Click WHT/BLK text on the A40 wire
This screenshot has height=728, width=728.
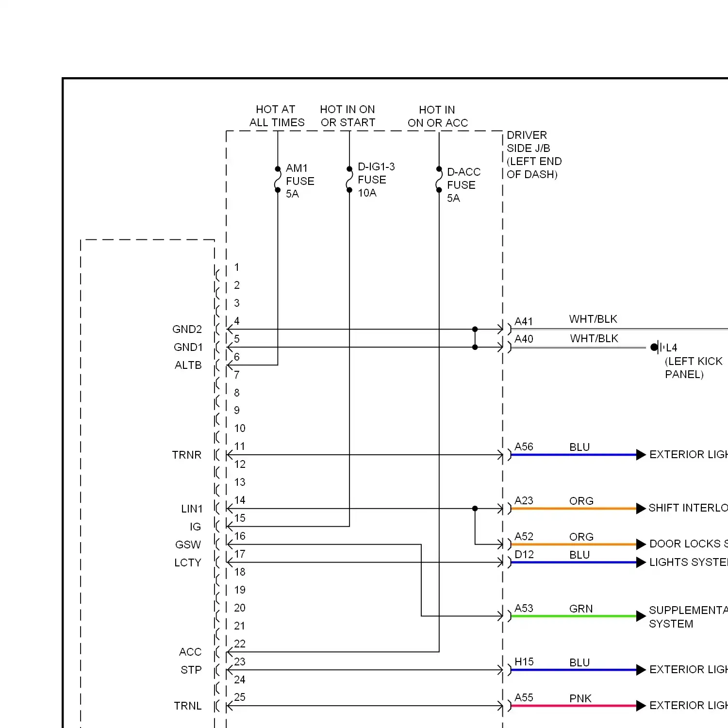(594, 338)
